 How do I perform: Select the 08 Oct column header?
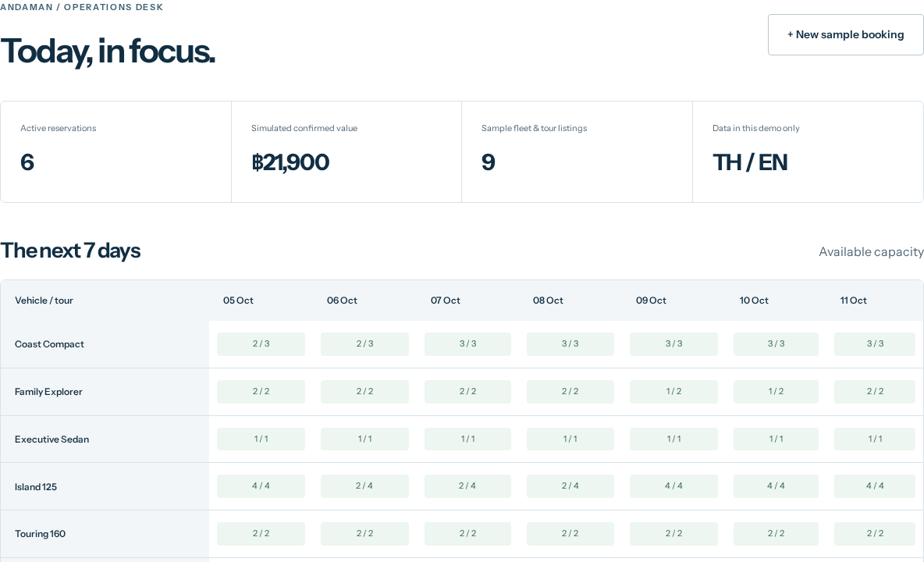547,301
